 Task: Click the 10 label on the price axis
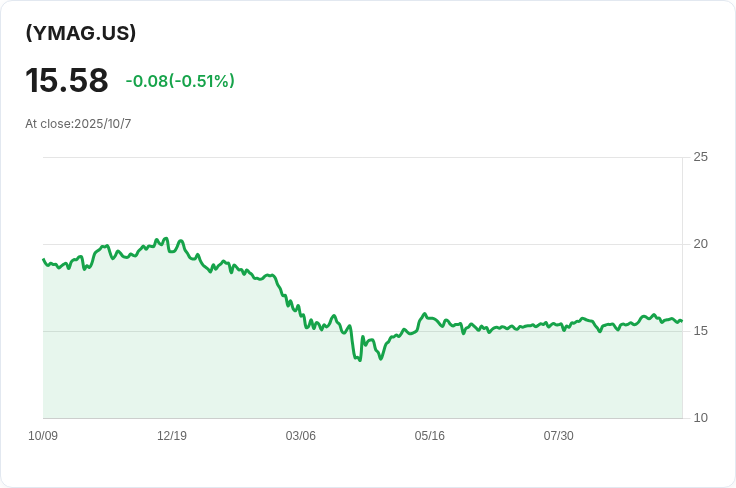[x=700, y=418]
